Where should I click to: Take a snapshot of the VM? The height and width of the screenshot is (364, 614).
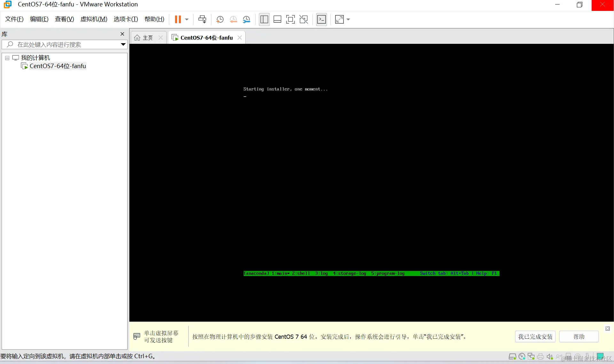(220, 20)
